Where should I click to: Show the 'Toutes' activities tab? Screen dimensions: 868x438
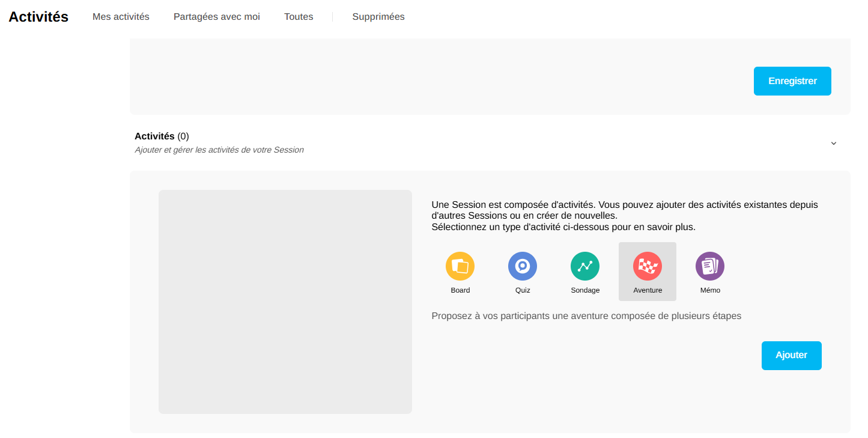click(x=299, y=17)
